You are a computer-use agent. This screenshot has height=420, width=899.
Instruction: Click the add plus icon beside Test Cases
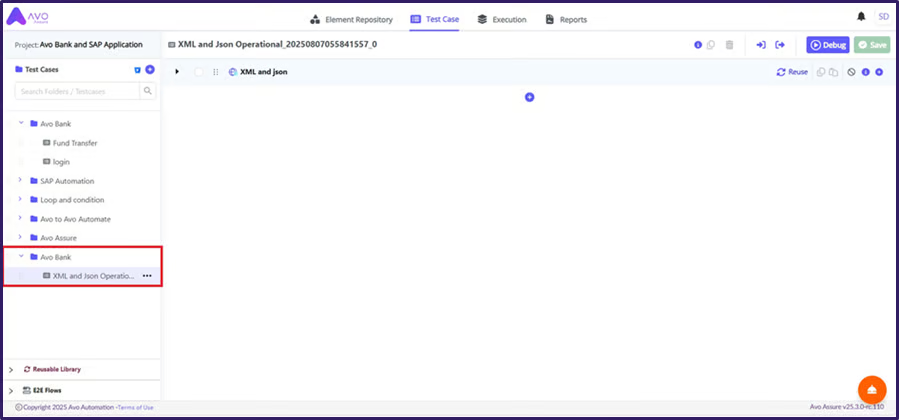150,70
